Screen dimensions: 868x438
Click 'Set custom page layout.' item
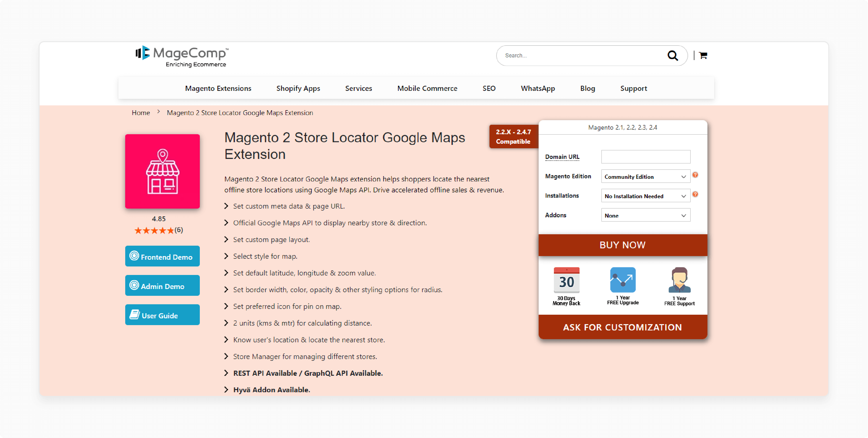[x=271, y=240]
